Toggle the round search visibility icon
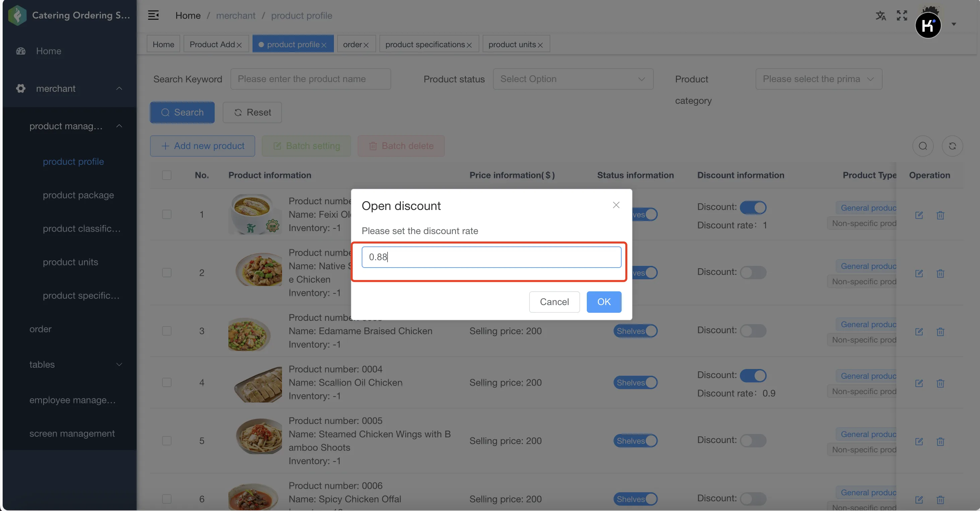The height and width of the screenshot is (511, 980). coord(923,146)
